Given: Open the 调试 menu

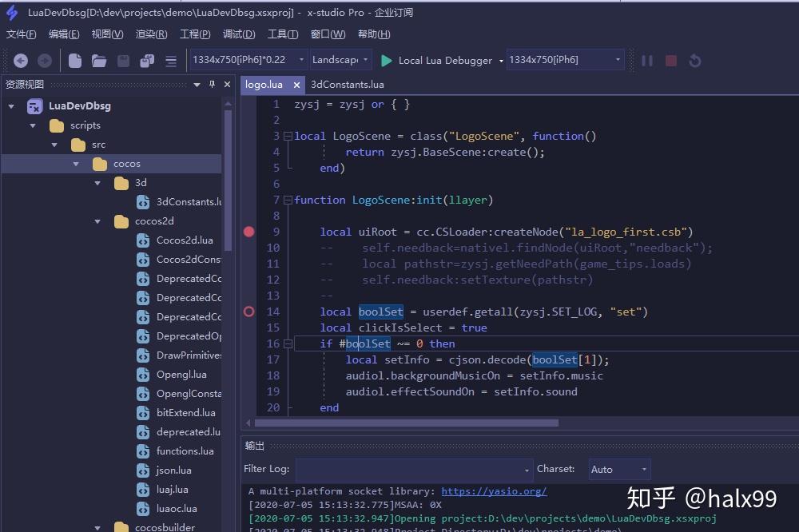Looking at the screenshot, I should [235, 34].
